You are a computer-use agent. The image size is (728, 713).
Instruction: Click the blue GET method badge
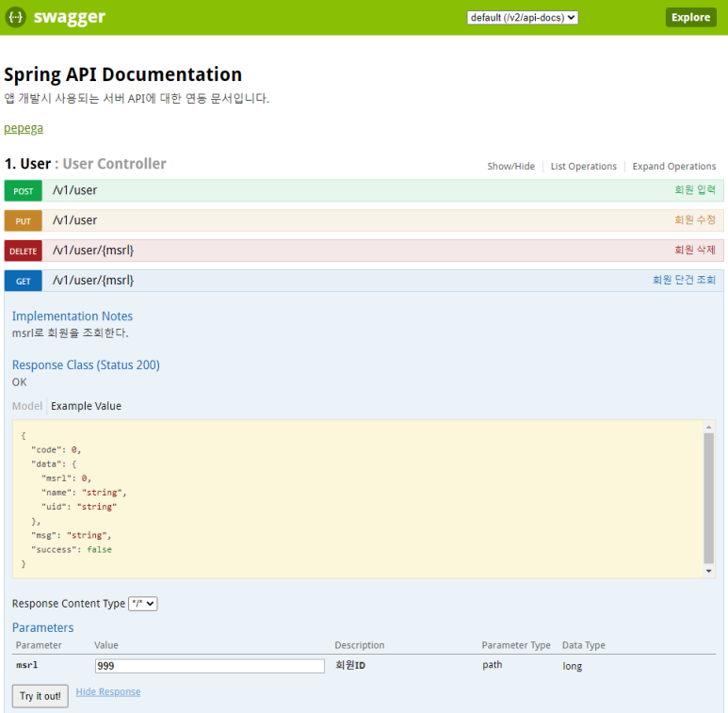24,282
